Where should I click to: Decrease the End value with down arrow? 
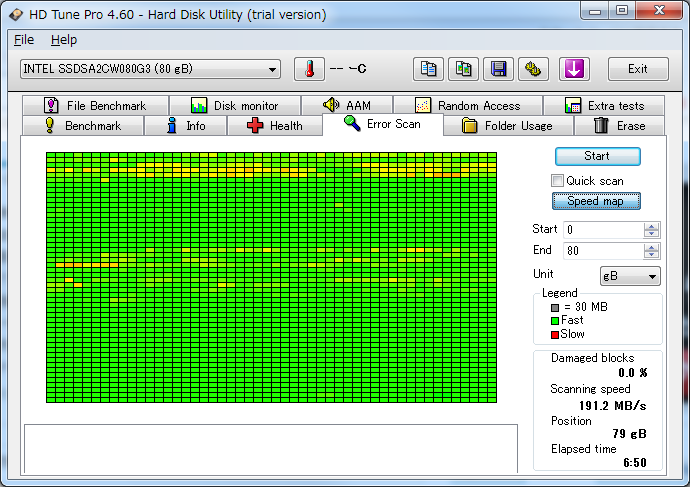point(651,255)
